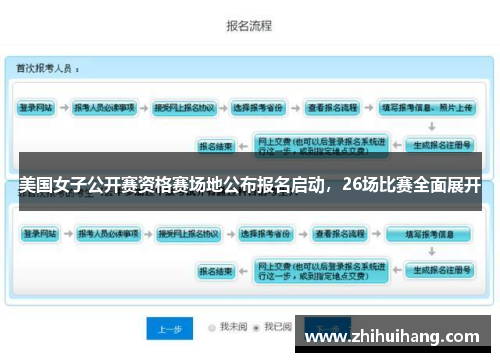Click 报名结束 in the second flow
The height and width of the screenshot is (362, 500).
tap(216, 271)
